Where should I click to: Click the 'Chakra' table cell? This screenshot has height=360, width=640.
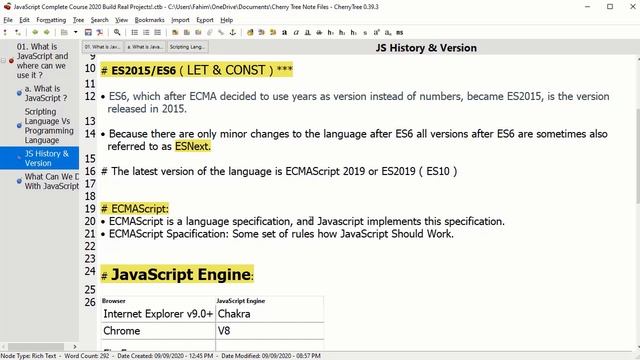pyautogui.click(x=269, y=313)
